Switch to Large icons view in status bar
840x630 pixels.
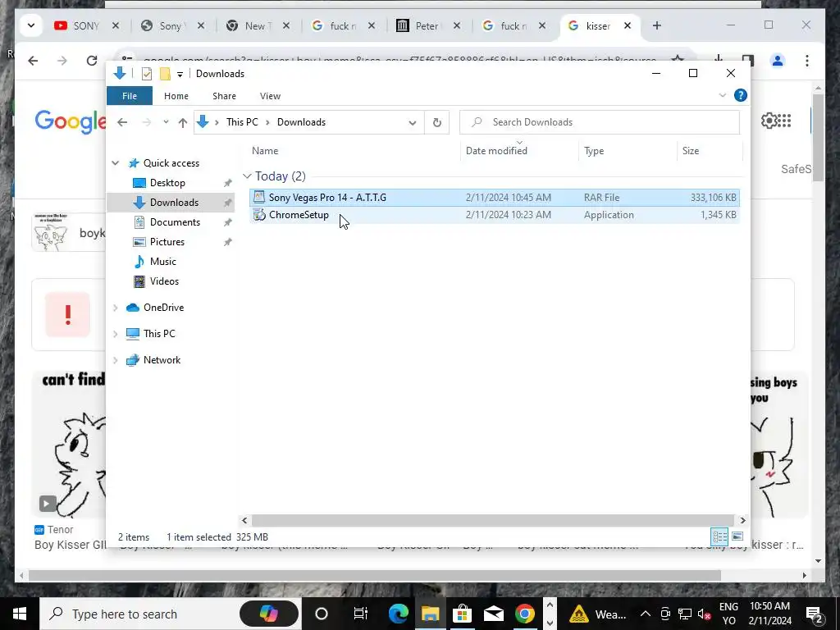(x=737, y=536)
